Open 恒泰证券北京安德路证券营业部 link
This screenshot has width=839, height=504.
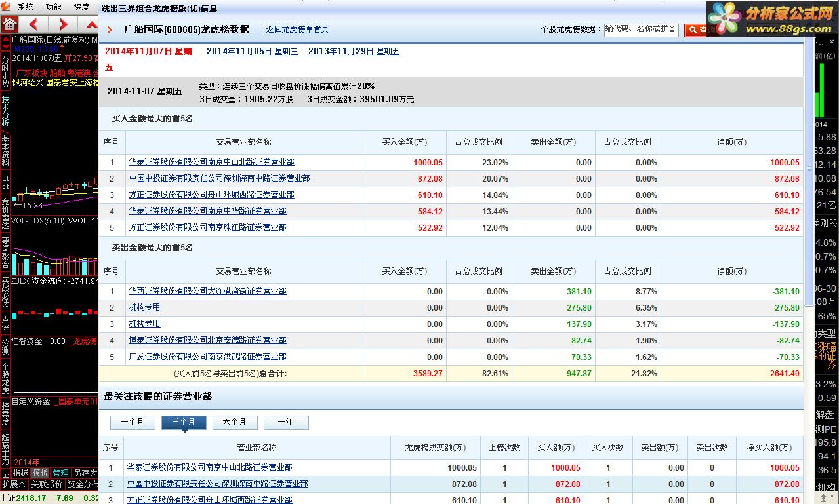[207, 340]
